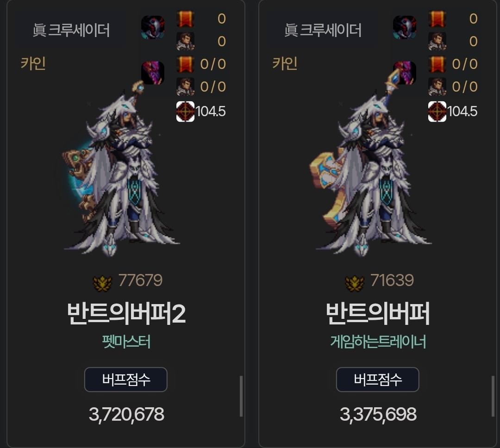500x448 pixels.
Task: Select the 眞 크루세이더 label in left card
Action: coord(71,30)
